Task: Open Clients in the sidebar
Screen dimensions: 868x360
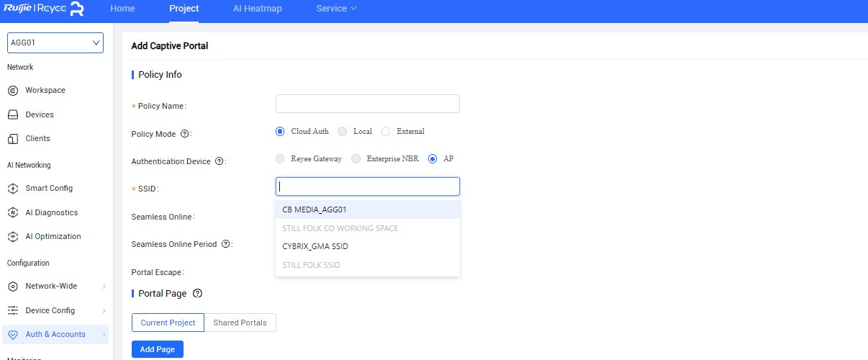Action: 38,138
